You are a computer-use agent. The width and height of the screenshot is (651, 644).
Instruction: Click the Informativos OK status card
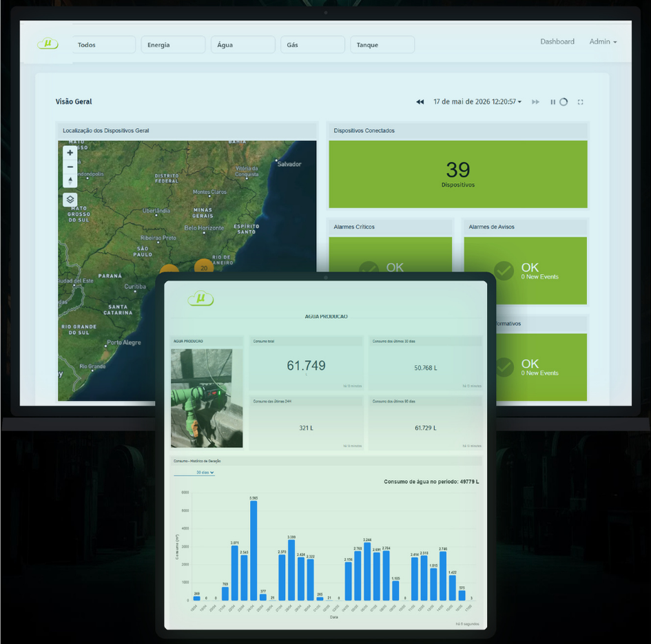tap(541, 367)
